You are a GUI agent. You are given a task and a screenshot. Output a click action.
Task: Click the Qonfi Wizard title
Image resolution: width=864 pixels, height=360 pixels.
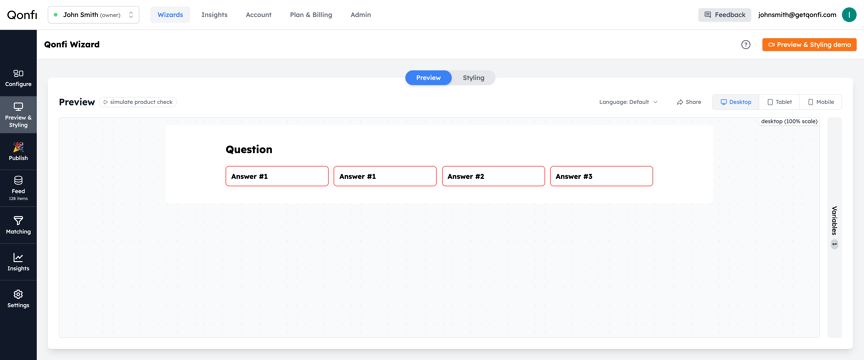[x=72, y=45]
